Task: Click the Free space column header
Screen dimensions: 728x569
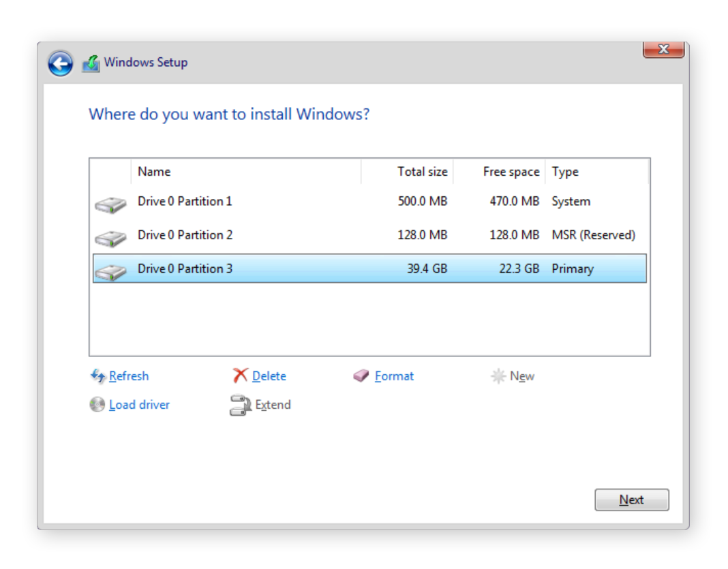Action: point(511,172)
